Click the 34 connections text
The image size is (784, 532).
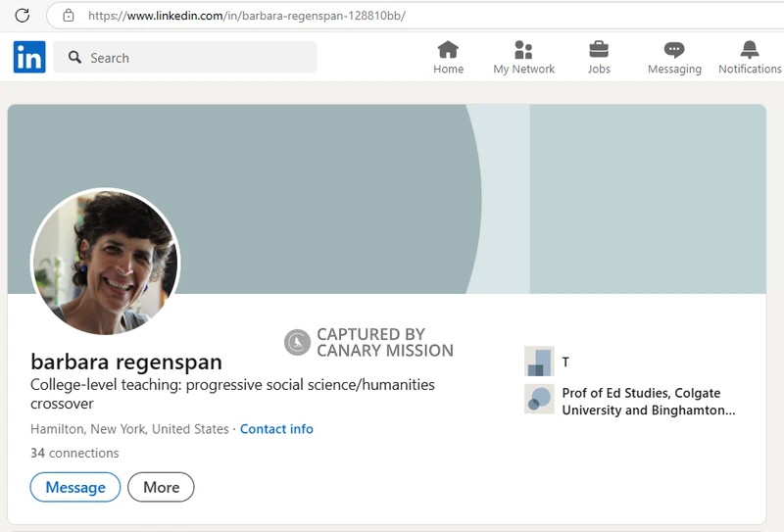pyautogui.click(x=74, y=453)
